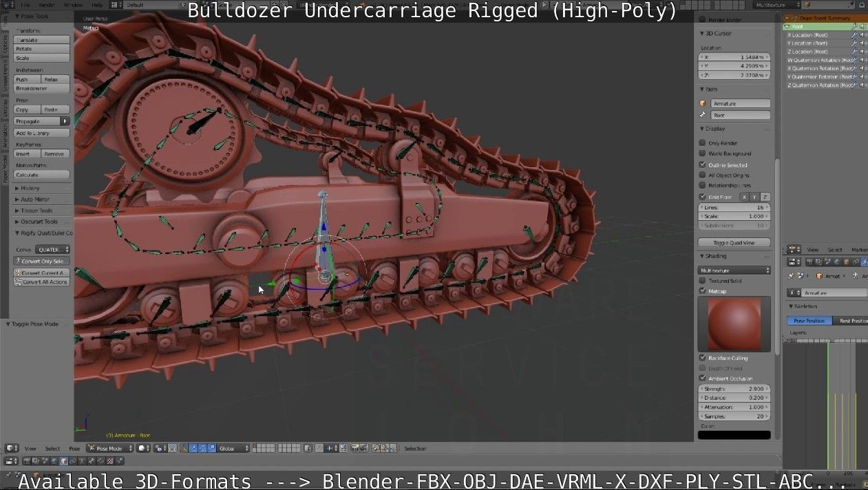Open the Help menu in top bar
The height and width of the screenshot is (490, 868).
coord(97,5)
